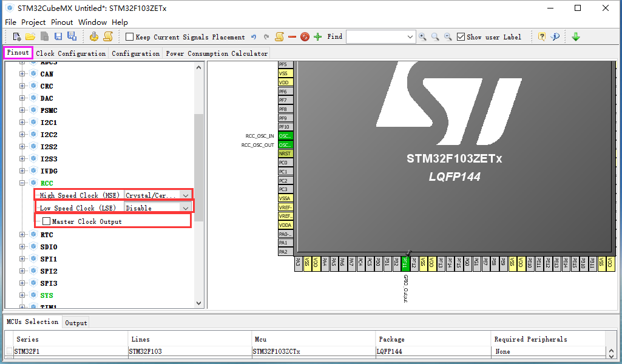Open the File menu

coord(10,22)
